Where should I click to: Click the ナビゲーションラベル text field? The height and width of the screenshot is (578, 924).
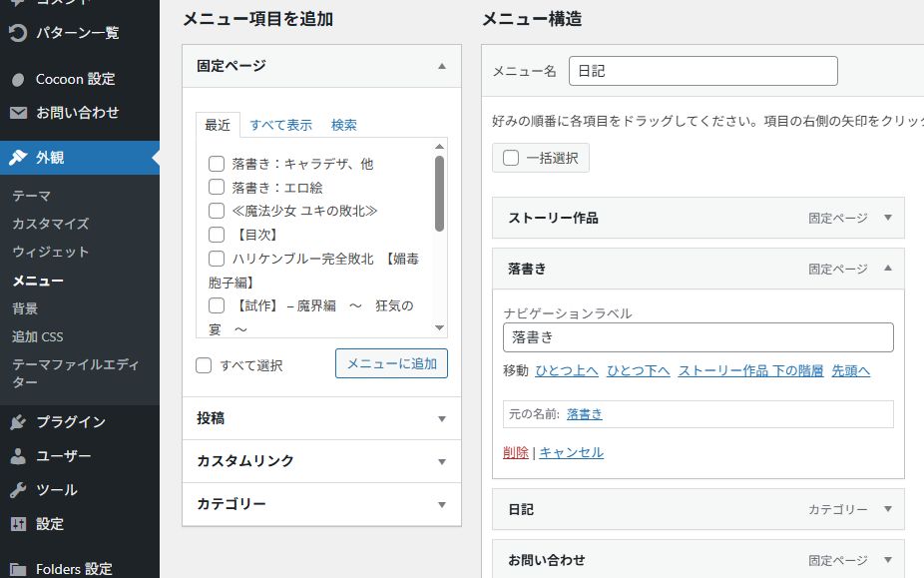697,337
